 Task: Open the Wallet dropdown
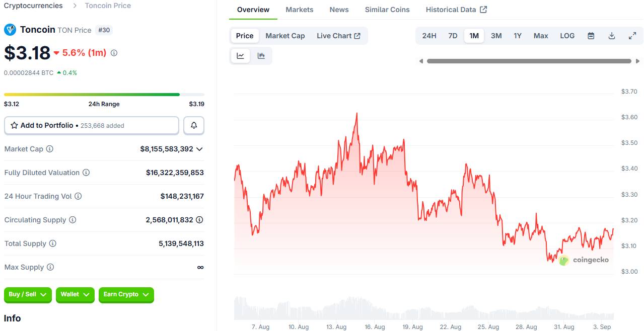pyautogui.click(x=75, y=294)
